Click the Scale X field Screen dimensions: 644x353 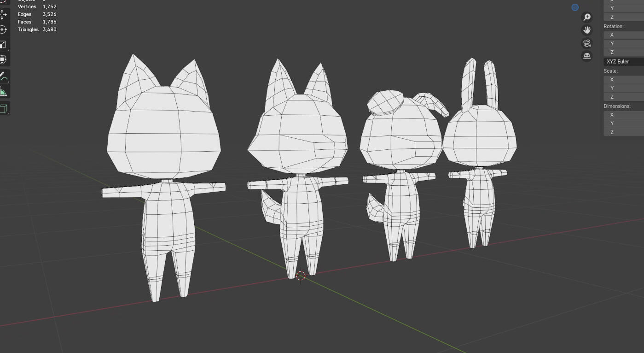pyautogui.click(x=624, y=79)
